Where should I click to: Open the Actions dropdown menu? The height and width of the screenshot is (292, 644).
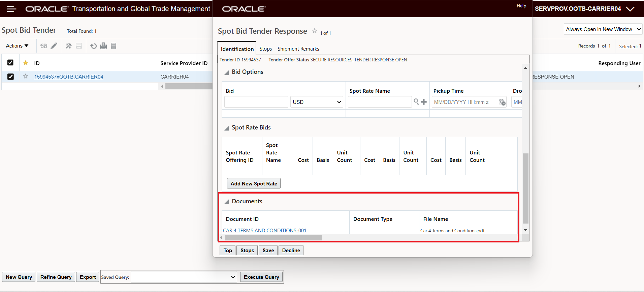17,46
